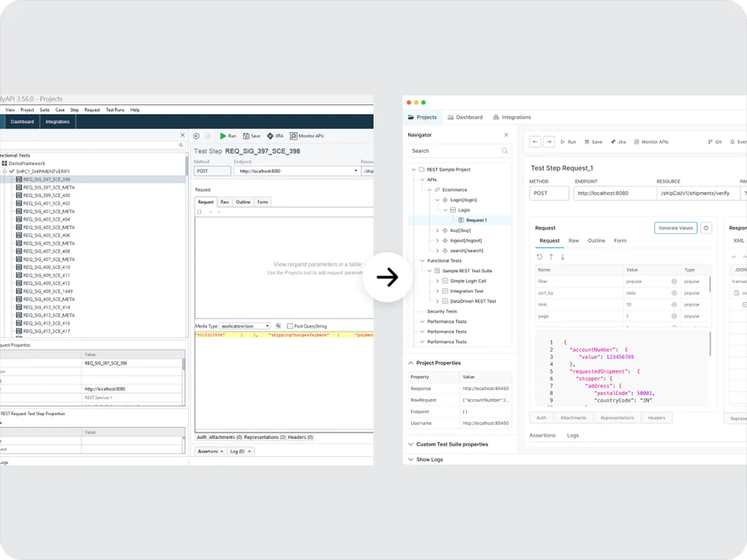
Task: Open Monitor APIs in new window toolbar
Action: point(651,142)
